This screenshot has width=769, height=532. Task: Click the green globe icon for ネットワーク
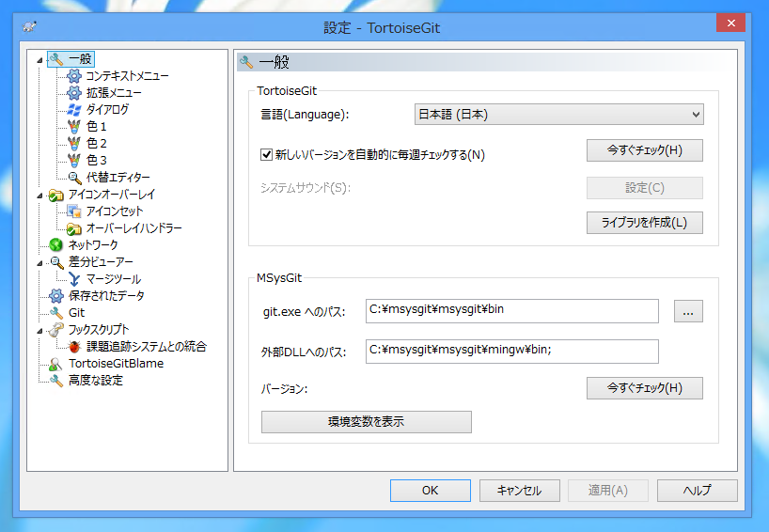[x=55, y=245]
